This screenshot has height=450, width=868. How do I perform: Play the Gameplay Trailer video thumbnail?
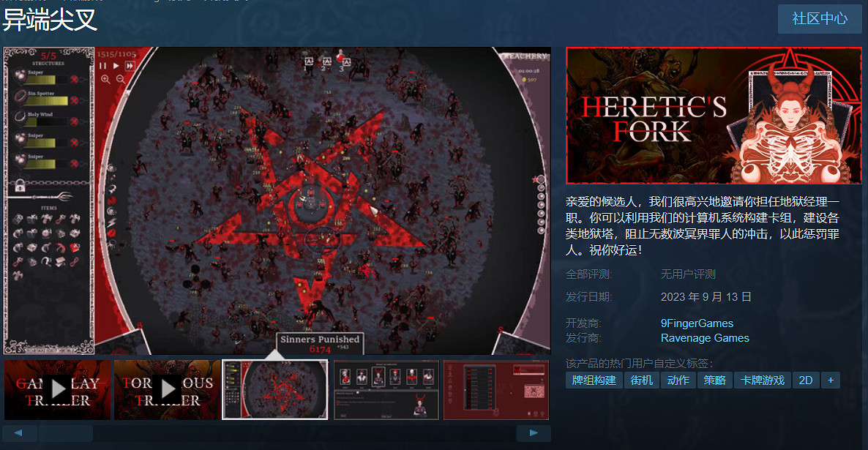pos(58,389)
